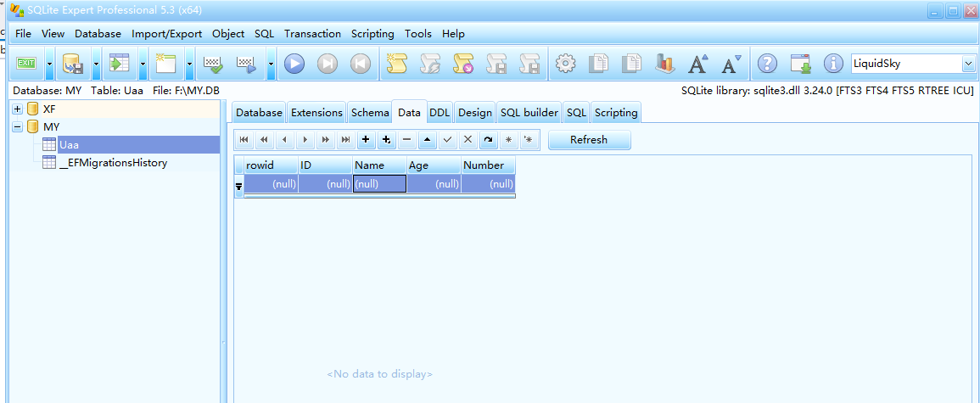Screen dimensions: 980x403
Task: Collapse the MY database node
Action: [18, 126]
